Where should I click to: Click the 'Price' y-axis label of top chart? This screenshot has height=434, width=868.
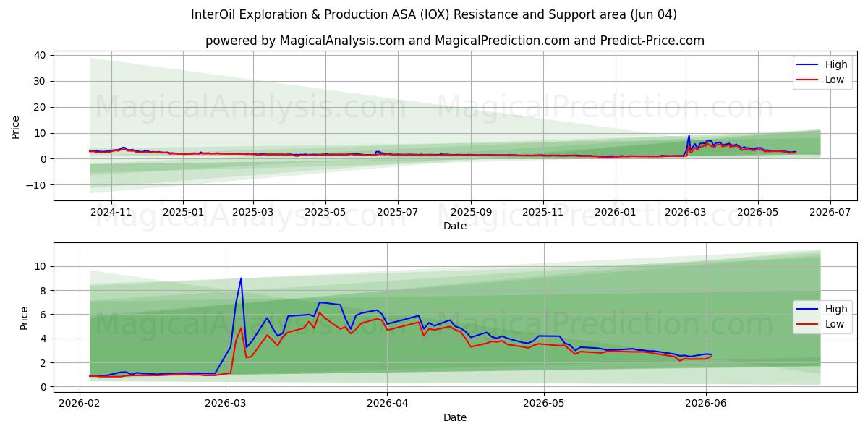click(16, 126)
